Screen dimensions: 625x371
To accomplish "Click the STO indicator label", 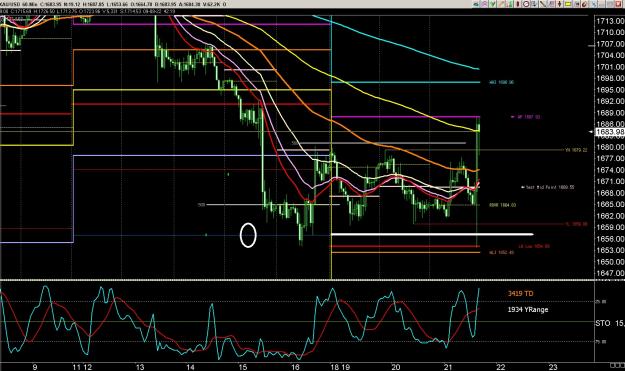I will click(602, 323).
